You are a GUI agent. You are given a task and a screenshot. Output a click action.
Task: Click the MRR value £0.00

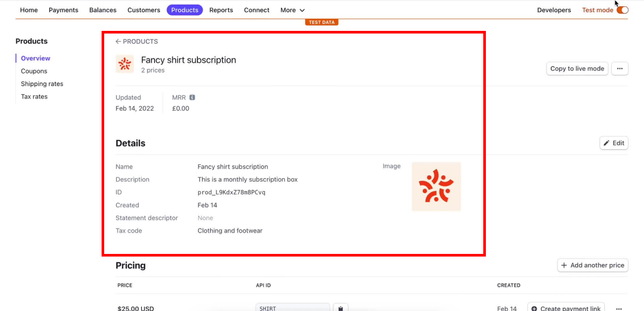point(181,108)
